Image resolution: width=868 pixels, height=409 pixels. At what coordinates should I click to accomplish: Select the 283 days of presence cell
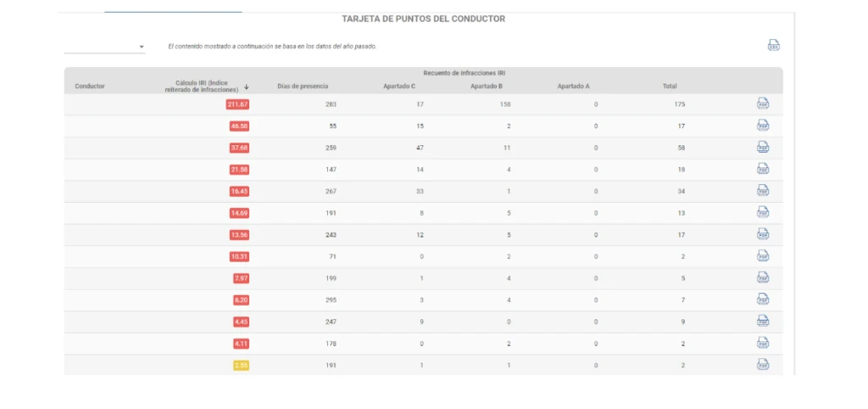[331, 104]
